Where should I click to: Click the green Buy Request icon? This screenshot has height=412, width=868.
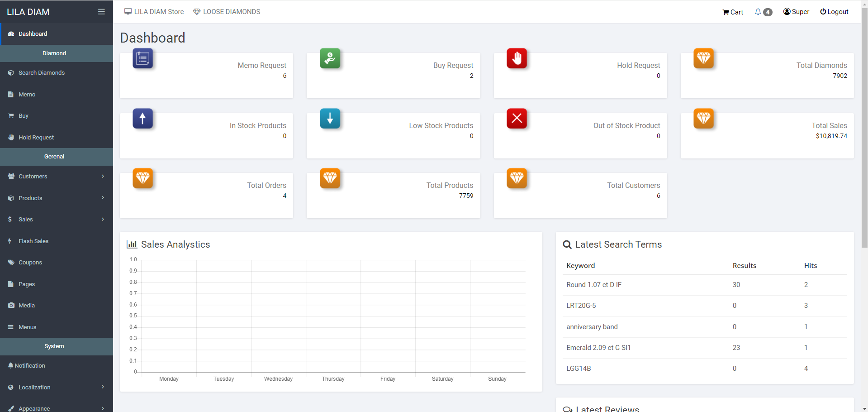point(330,58)
